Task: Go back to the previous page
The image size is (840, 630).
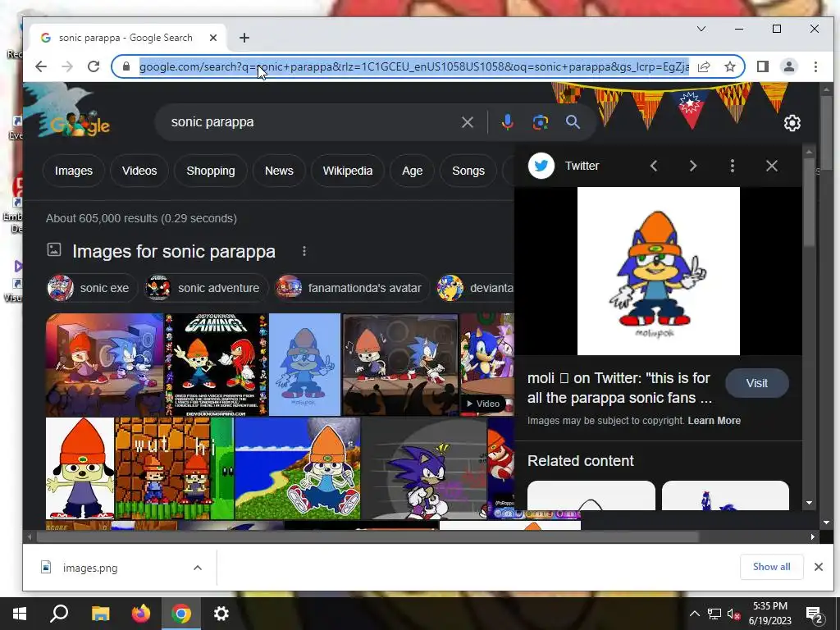Action: (41, 66)
